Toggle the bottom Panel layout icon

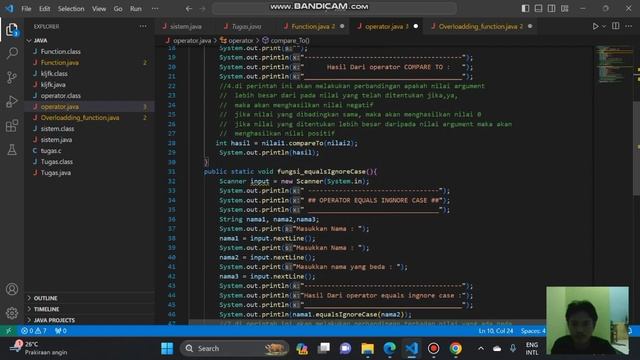click(538, 8)
